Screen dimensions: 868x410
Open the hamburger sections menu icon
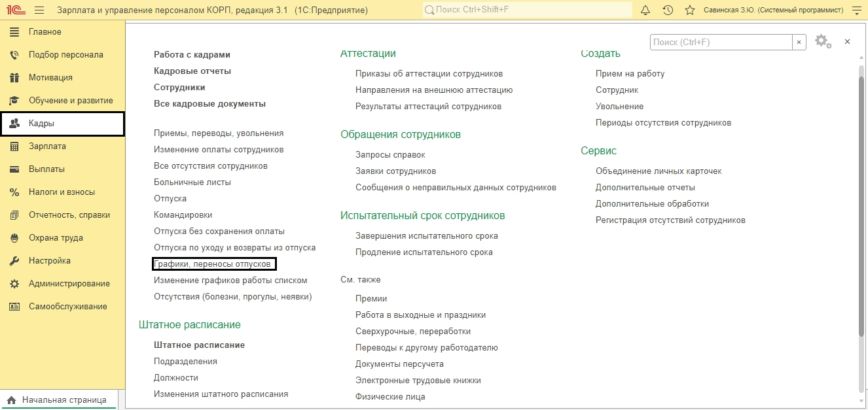point(39,10)
